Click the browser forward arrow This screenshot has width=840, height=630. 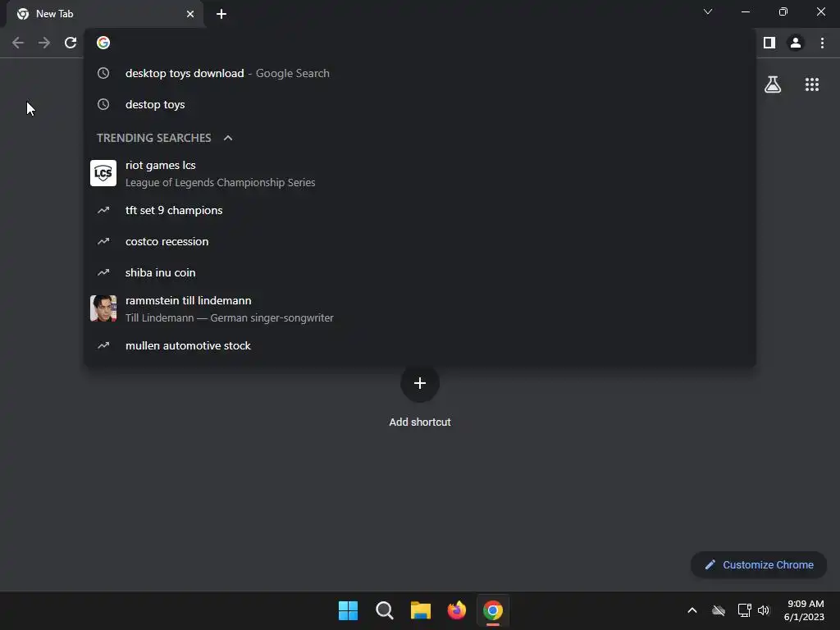pyautogui.click(x=44, y=43)
